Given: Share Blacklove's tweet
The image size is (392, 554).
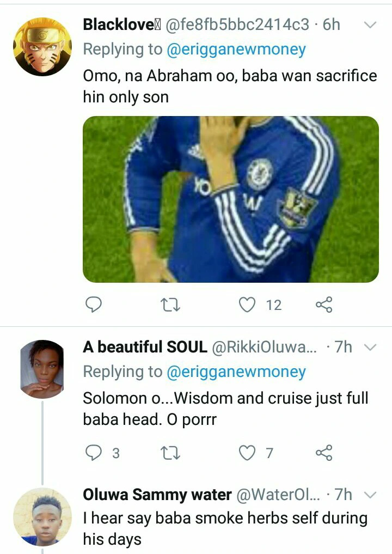Looking at the screenshot, I should (x=324, y=305).
